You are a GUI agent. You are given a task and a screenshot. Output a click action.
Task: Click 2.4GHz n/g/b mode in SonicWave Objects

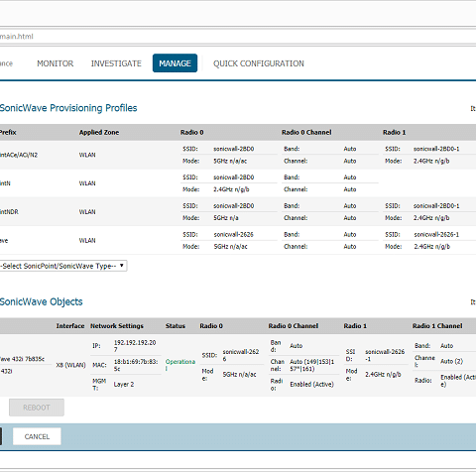click(x=383, y=374)
